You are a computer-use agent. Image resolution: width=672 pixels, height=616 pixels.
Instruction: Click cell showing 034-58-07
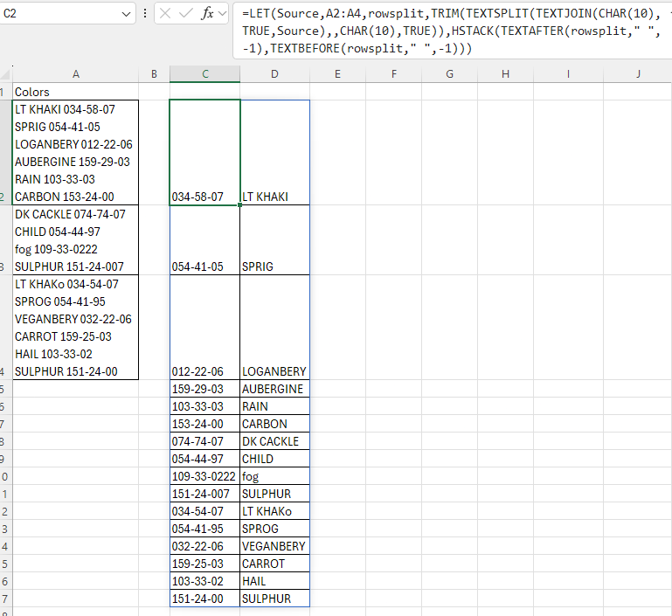[x=204, y=153]
